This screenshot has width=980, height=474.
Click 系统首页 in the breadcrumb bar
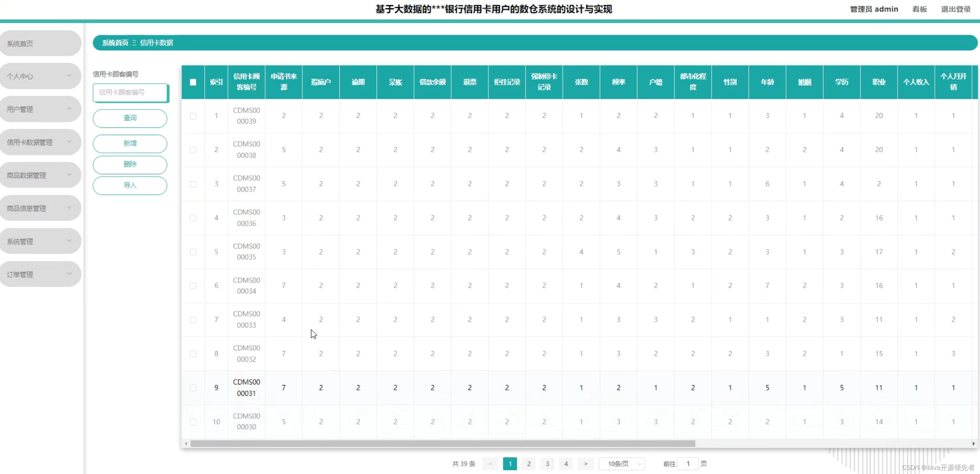[115, 43]
